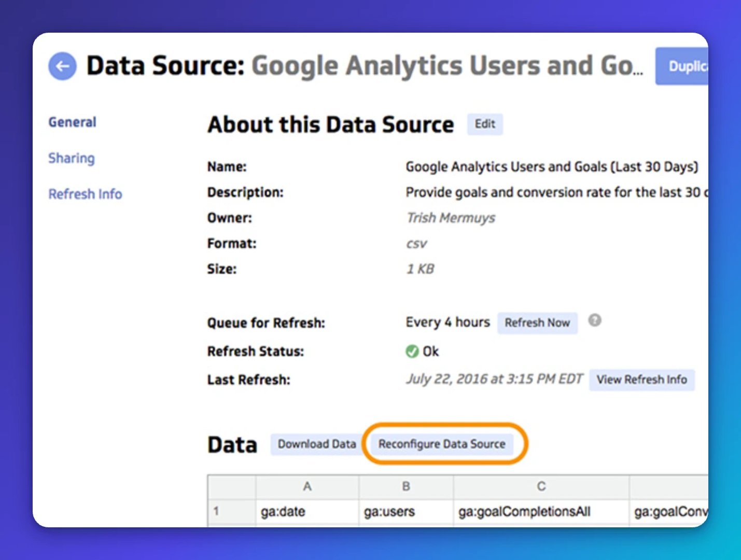Open the General section
The width and height of the screenshot is (741, 560).
tap(72, 122)
